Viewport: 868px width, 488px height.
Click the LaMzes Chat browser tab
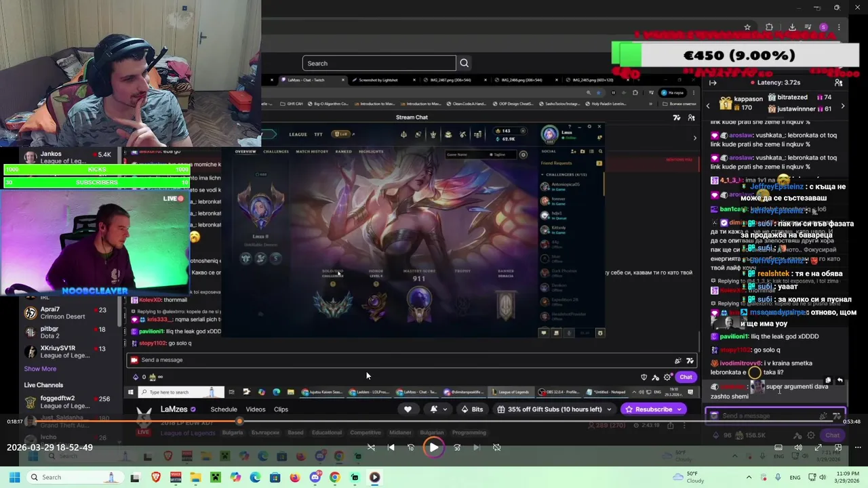click(312, 80)
